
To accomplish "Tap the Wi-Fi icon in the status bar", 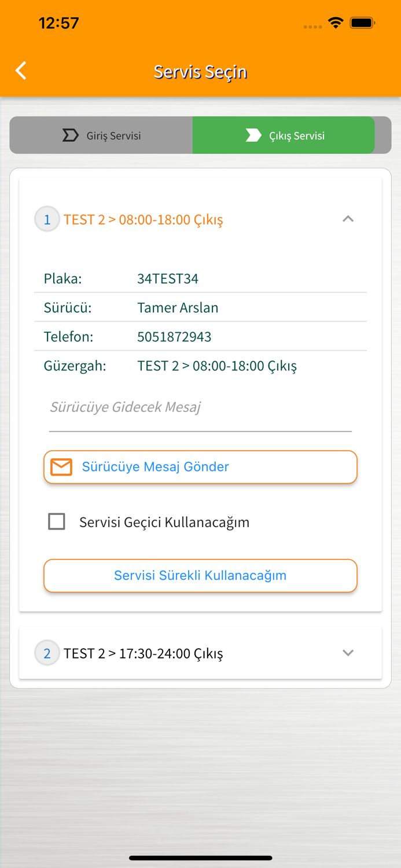I will pos(336,24).
